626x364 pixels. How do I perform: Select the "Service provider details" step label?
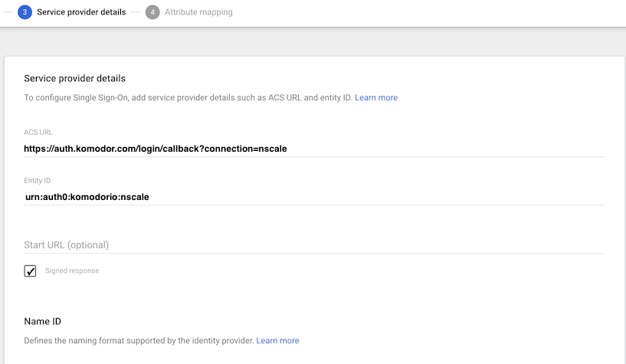point(81,12)
